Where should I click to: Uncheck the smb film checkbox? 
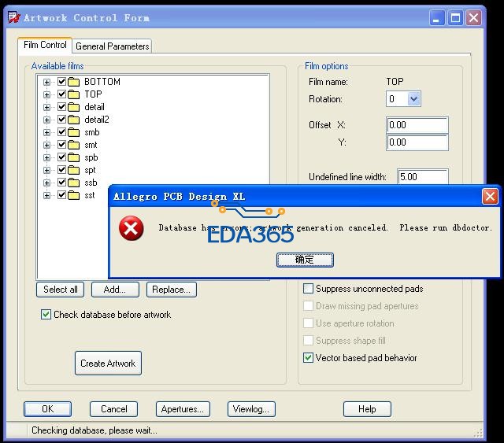point(62,132)
